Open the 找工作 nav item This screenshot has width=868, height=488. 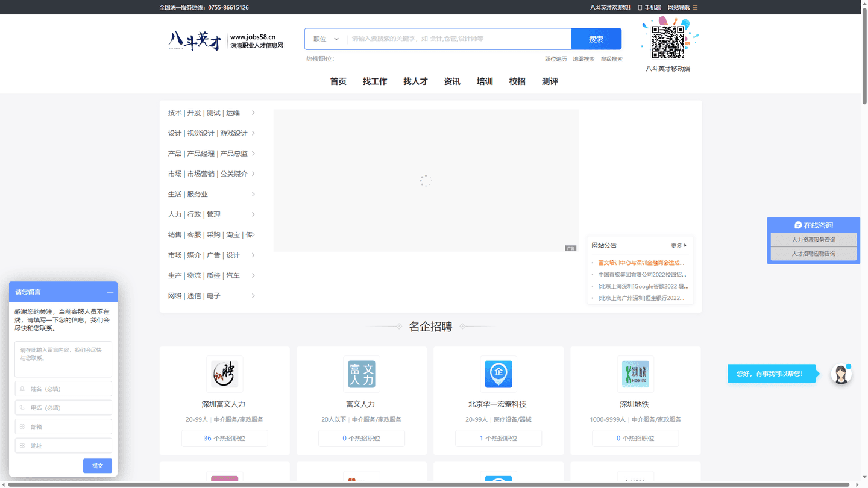click(x=375, y=81)
